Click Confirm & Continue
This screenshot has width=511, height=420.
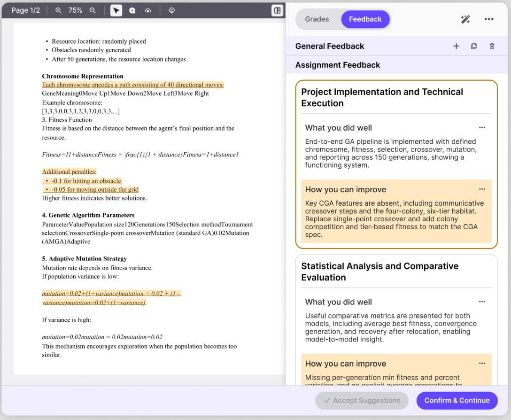point(457,400)
